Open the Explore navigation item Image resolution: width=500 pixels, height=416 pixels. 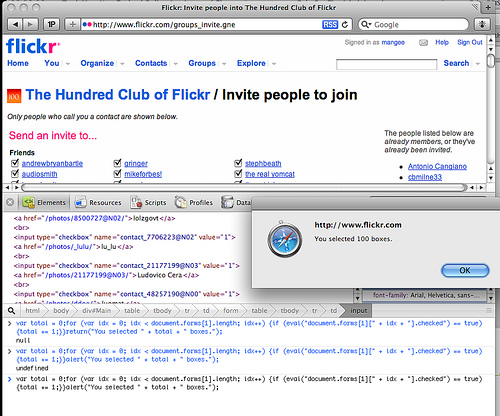tap(251, 63)
